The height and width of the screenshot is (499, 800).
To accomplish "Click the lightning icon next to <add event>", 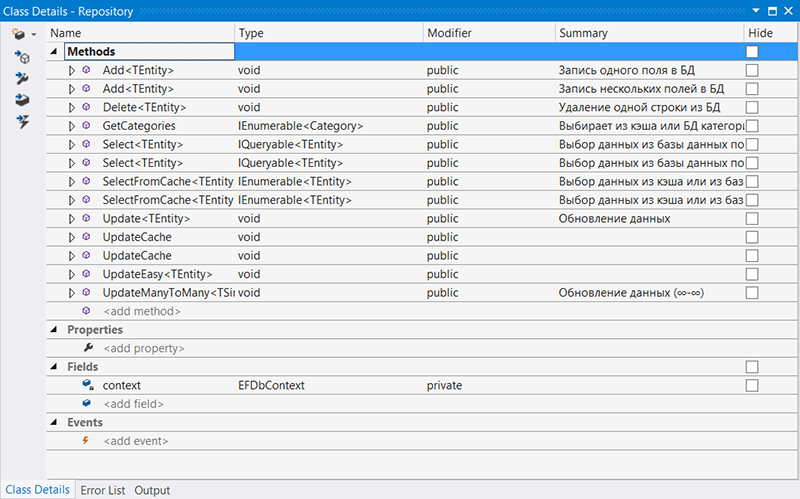I will tap(86, 440).
